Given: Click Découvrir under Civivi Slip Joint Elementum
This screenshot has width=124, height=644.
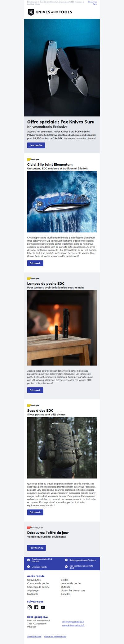Looking at the screenshot, I should (35, 263).
